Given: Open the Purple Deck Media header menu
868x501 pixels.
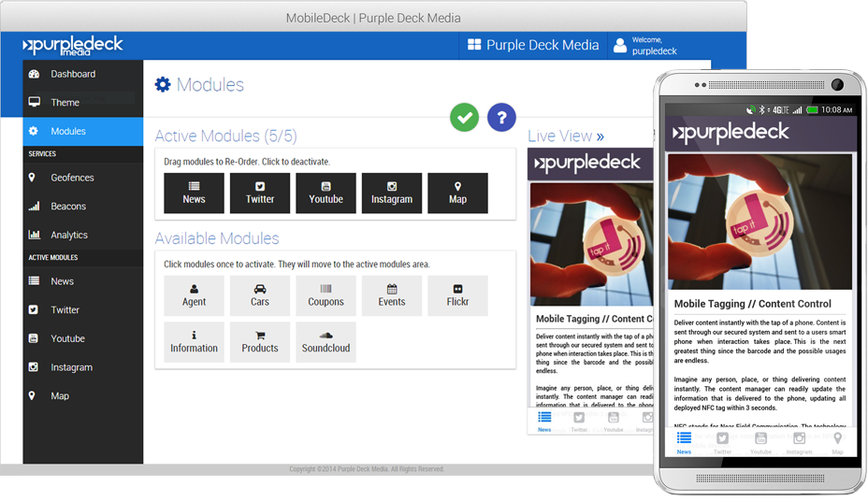Looking at the screenshot, I should [x=533, y=46].
